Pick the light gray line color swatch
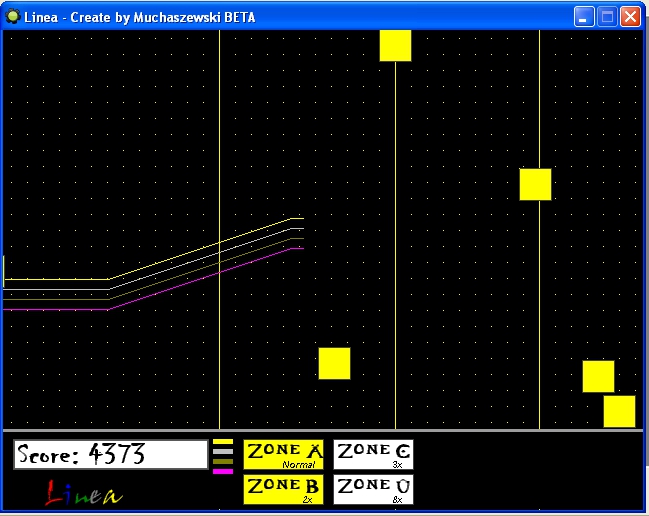Screen dimensions: 649x516 click(223, 451)
